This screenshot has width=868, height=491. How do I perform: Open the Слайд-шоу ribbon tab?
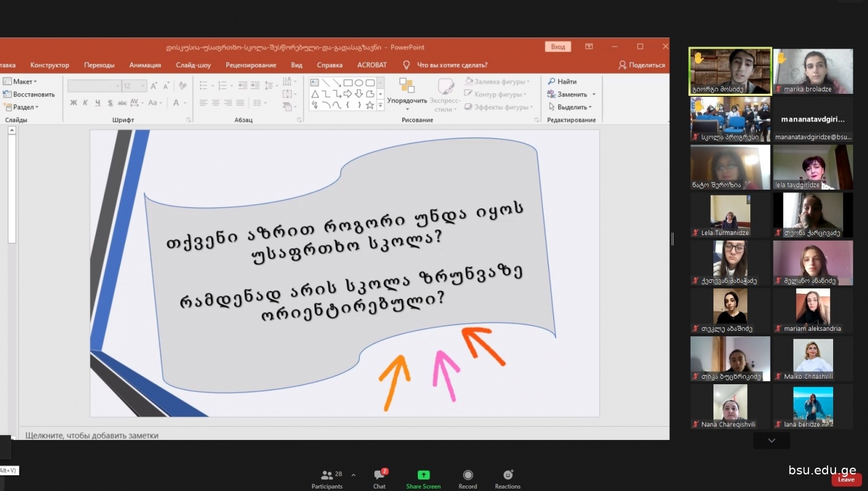click(x=193, y=65)
